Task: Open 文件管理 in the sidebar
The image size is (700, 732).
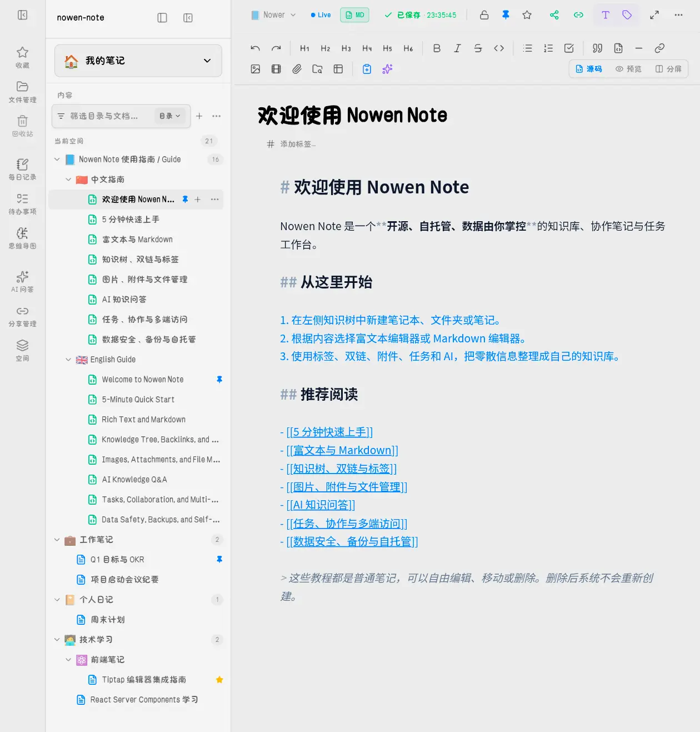Action: click(22, 92)
